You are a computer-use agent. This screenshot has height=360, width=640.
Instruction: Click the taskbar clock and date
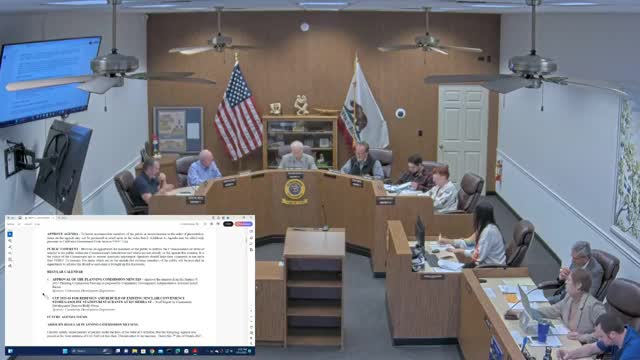click(242, 351)
